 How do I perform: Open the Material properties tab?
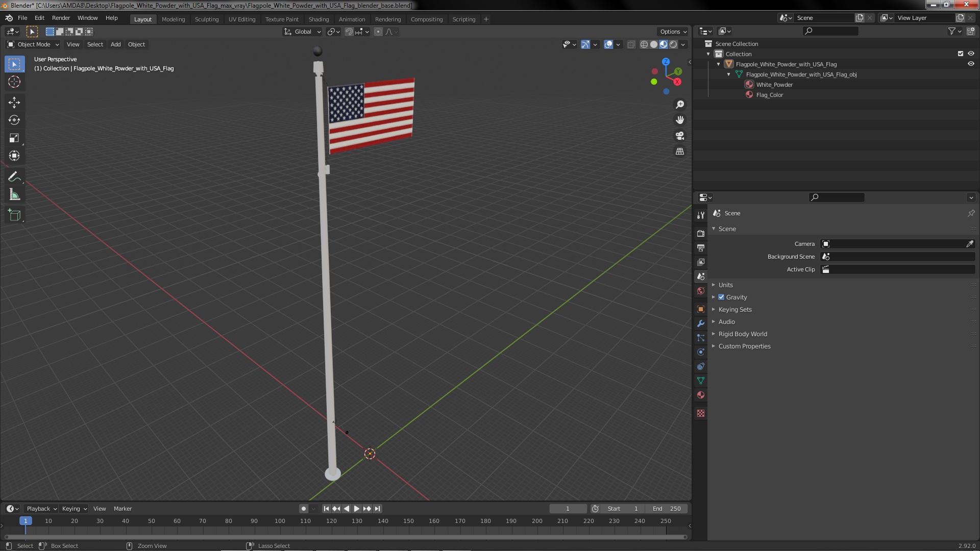point(701,395)
